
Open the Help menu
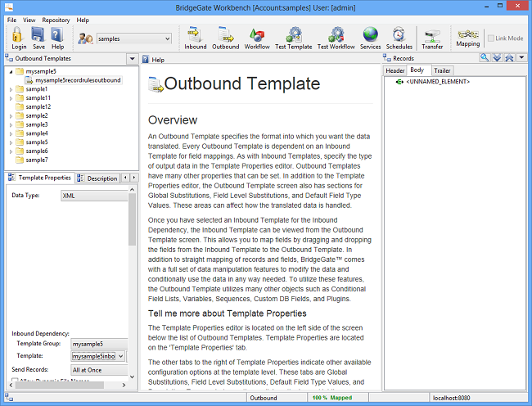click(83, 20)
